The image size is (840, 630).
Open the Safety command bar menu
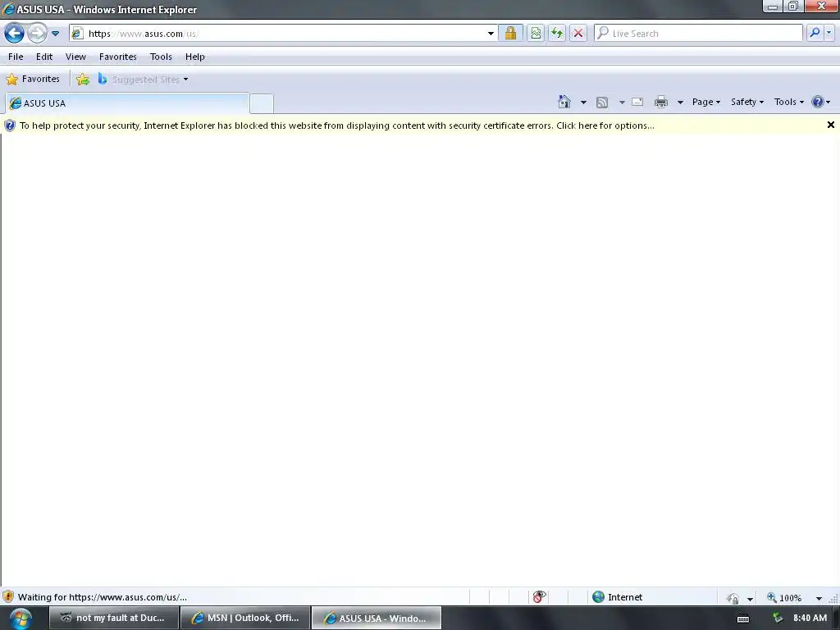click(x=747, y=102)
